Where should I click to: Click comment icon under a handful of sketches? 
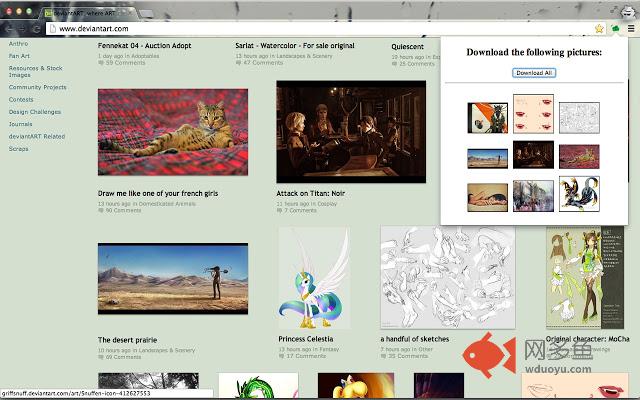384,356
